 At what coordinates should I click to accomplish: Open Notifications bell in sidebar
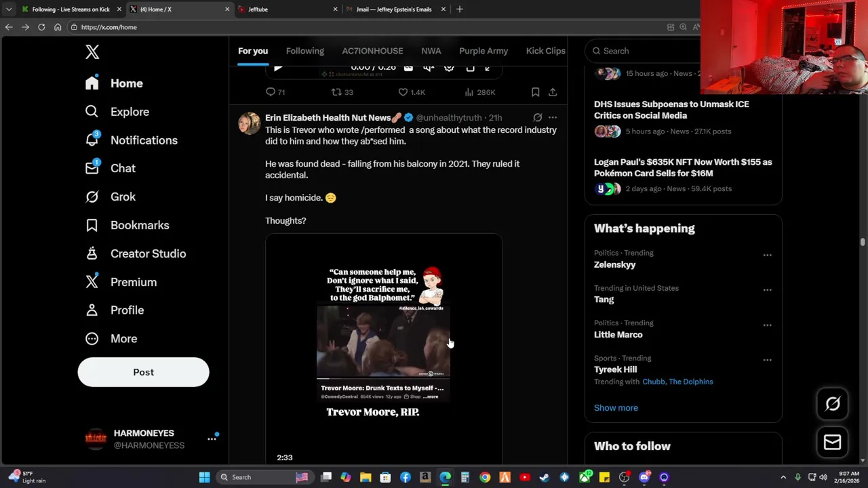click(x=92, y=140)
